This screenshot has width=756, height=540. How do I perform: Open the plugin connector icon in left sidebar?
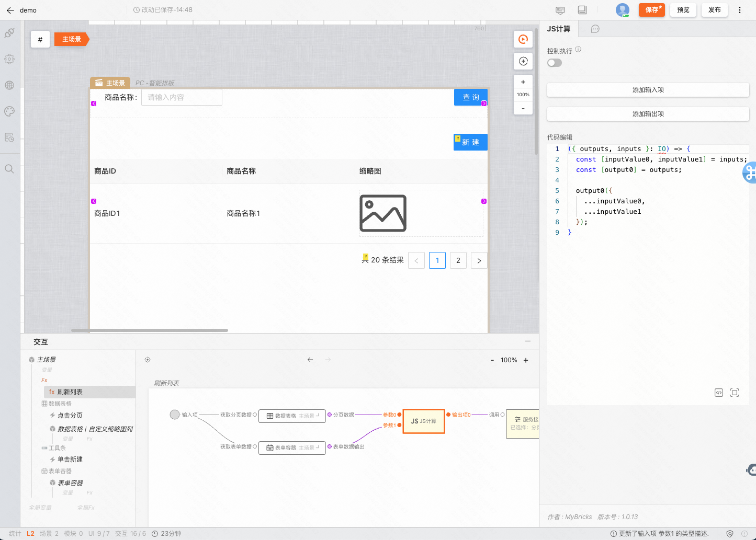9,33
